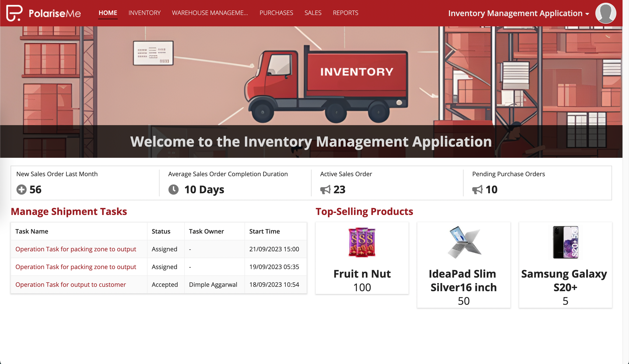Select the Fruit n Nut product image
Viewport: 629px width, 364px height.
pos(362,242)
